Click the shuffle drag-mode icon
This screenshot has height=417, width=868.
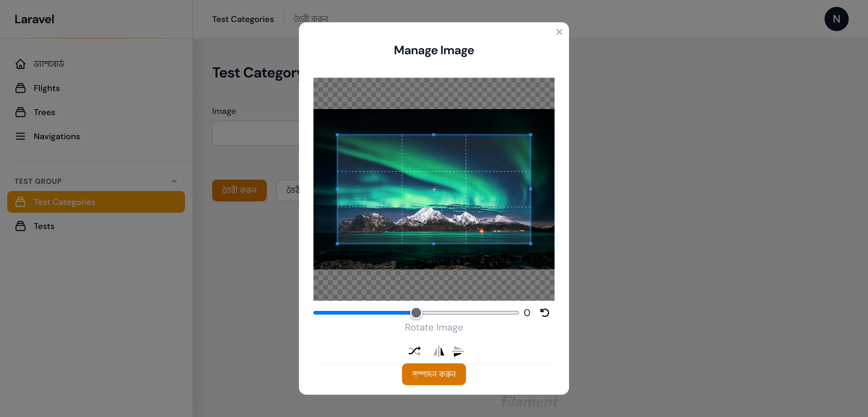pyautogui.click(x=414, y=351)
